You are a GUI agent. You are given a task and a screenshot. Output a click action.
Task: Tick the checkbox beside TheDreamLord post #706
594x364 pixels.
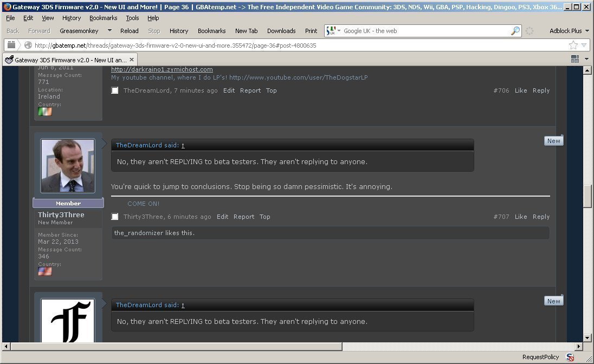115,90
